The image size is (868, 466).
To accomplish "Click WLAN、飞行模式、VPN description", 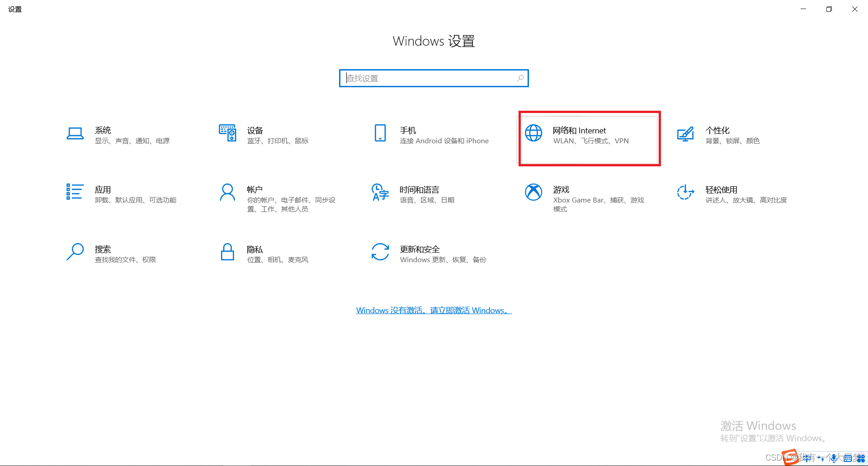I will point(591,141).
